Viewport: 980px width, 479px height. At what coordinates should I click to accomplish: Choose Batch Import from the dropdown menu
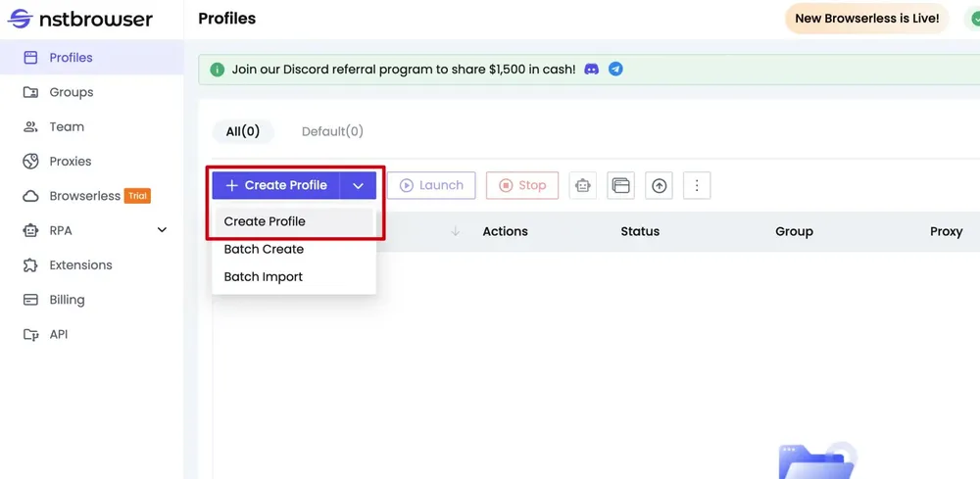click(263, 276)
